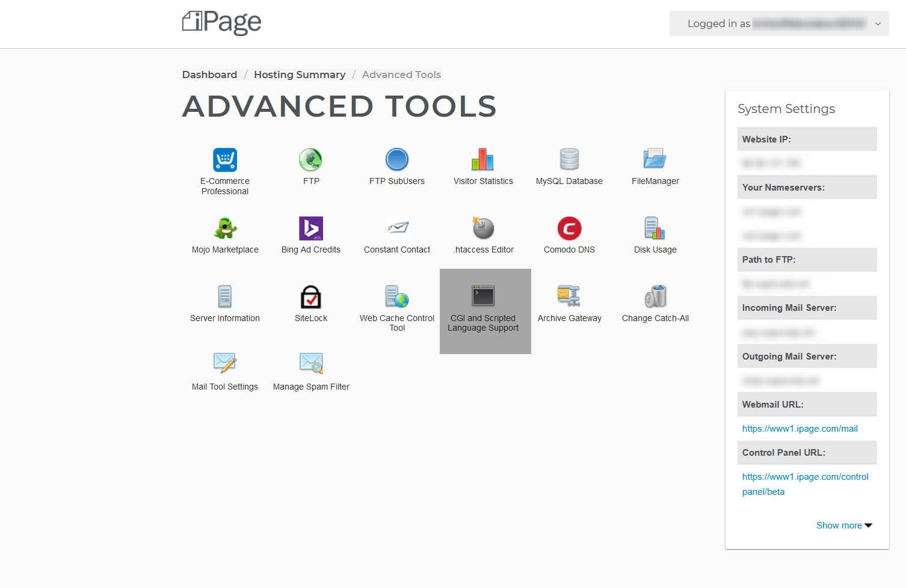
Task: Expand Show more system settings
Action: point(844,525)
